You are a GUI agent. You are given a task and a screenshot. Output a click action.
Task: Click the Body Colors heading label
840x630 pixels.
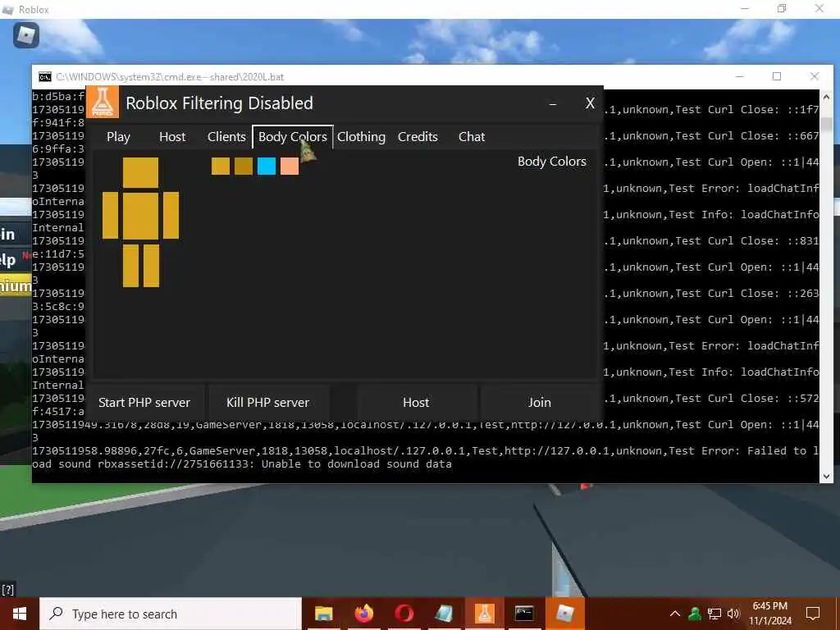coord(552,162)
